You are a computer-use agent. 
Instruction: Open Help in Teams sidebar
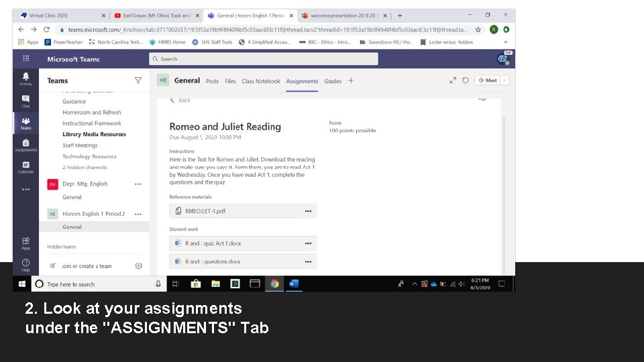coord(26,265)
